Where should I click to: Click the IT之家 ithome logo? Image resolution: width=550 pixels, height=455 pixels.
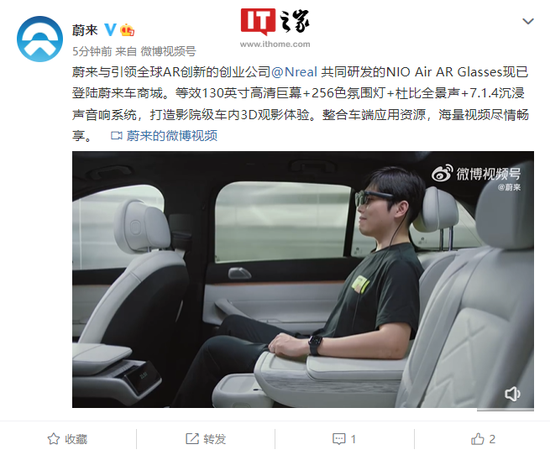275,28
